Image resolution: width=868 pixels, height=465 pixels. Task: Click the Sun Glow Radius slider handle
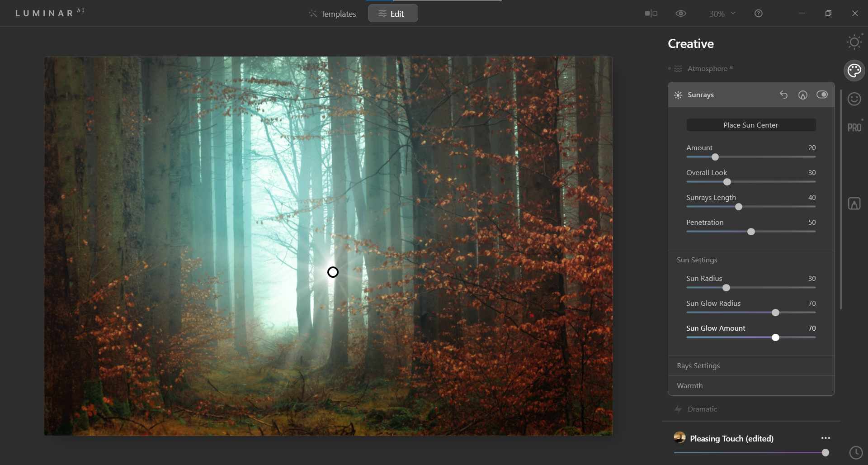click(775, 313)
